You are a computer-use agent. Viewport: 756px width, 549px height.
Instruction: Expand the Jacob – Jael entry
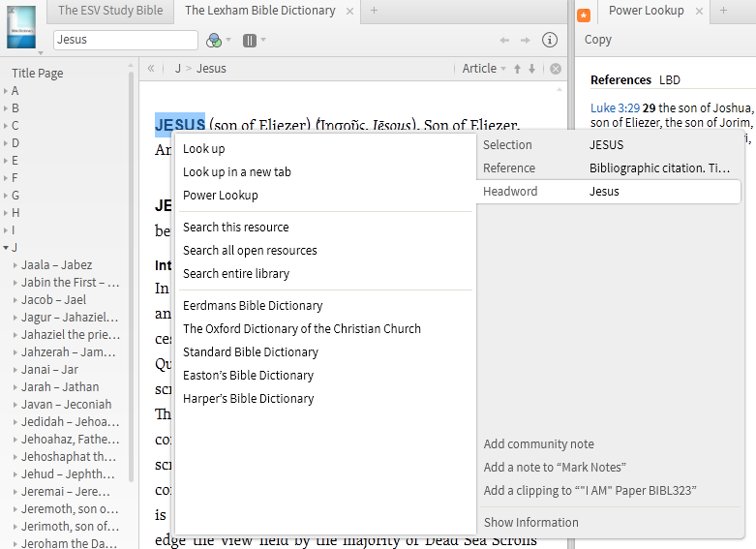(x=15, y=300)
